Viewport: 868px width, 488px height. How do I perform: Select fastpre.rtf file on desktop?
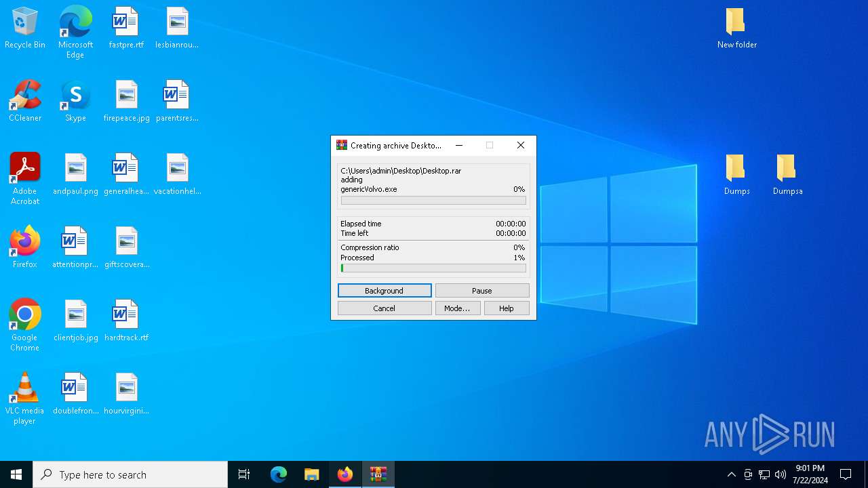tap(126, 28)
